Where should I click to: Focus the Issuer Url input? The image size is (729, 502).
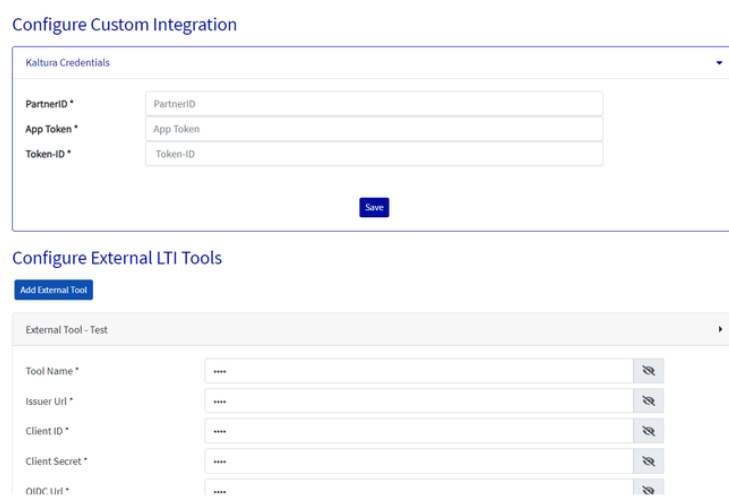419,401
